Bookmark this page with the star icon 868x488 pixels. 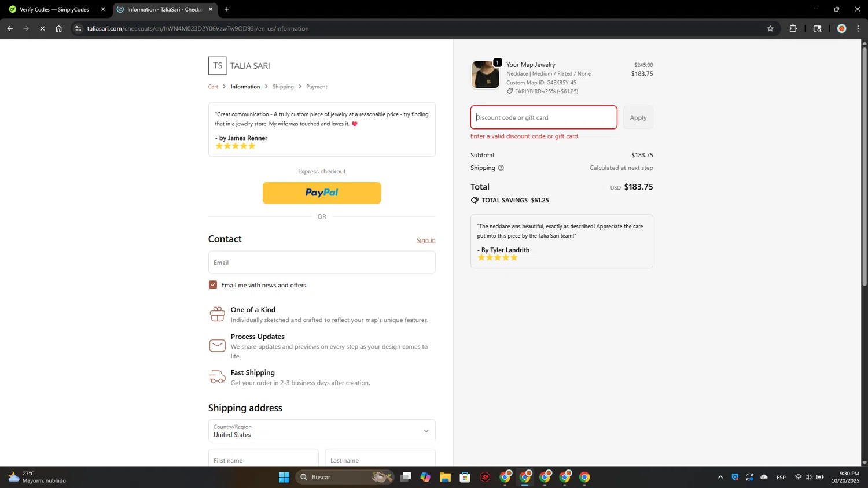[770, 28]
